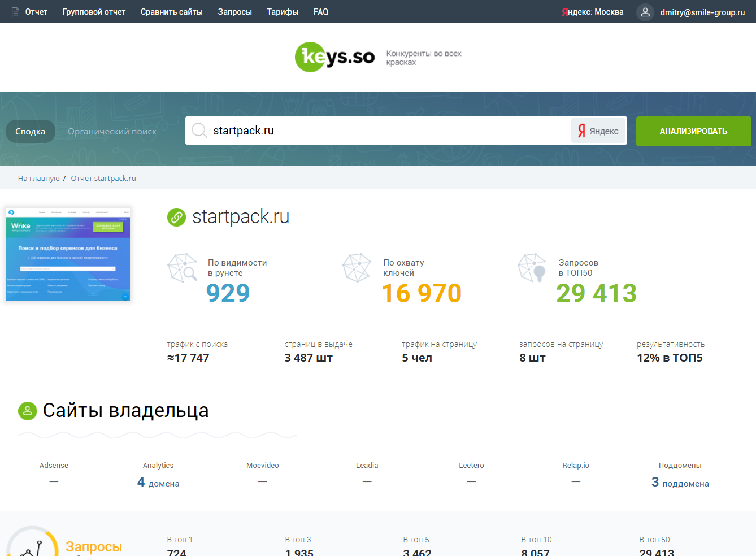The height and width of the screenshot is (556, 756).
Task: Click the keys.so logo
Action: (334, 57)
